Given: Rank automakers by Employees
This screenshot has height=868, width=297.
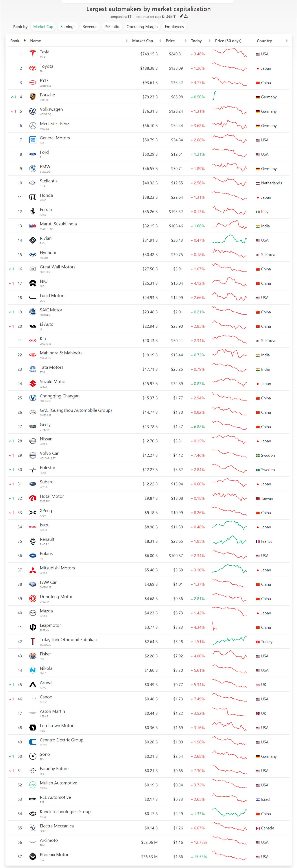Looking at the screenshot, I should pyautogui.click(x=174, y=27).
